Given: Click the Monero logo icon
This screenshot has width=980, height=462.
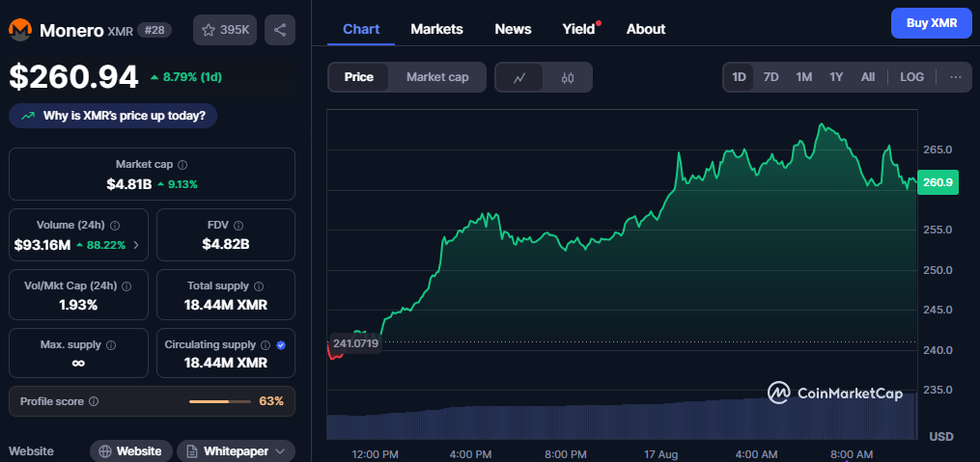Looking at the screenshot, I should pos(20,30).
